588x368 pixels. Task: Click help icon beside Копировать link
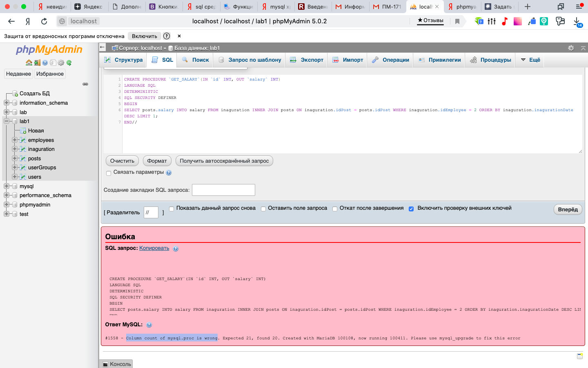click(x=176, y=249)
